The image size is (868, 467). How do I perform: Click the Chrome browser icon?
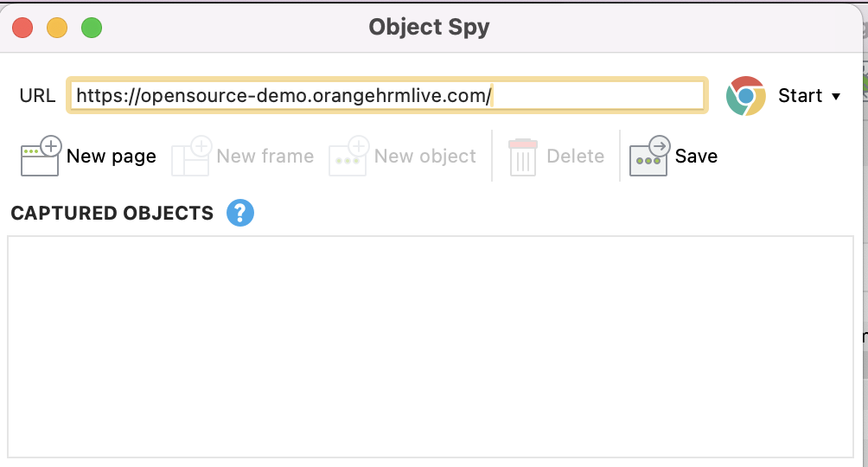[x=745, y=96]
